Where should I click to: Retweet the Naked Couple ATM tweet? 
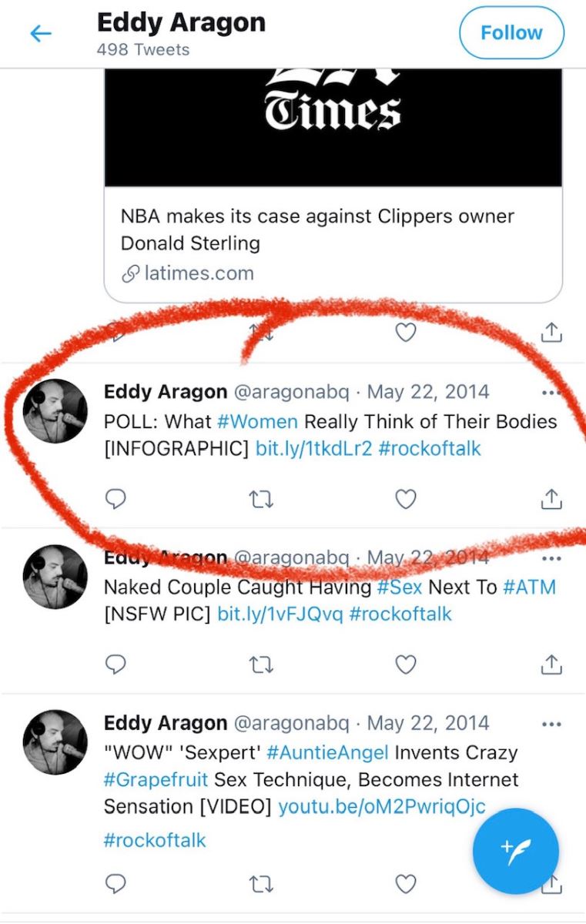click(261, 665)
